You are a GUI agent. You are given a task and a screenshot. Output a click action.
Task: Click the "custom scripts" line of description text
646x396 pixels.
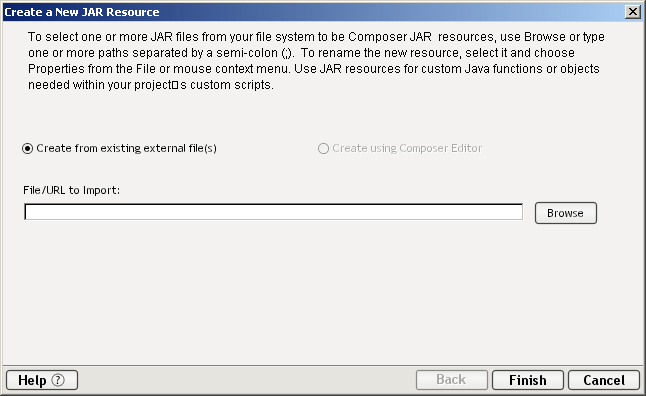tap(151, 85)
